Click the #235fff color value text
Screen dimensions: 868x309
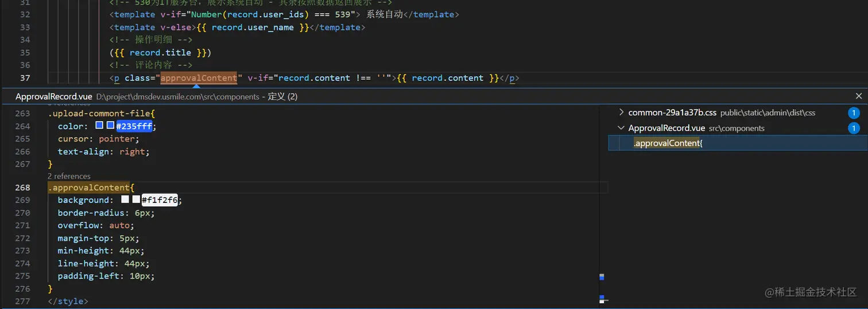[x=134, y=126]
